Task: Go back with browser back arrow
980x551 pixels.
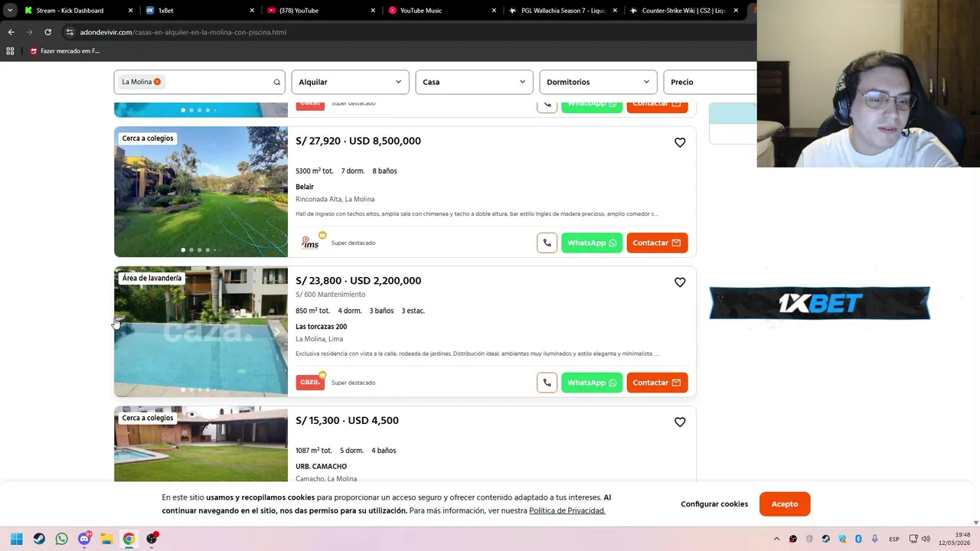Action: click(11, 32)
